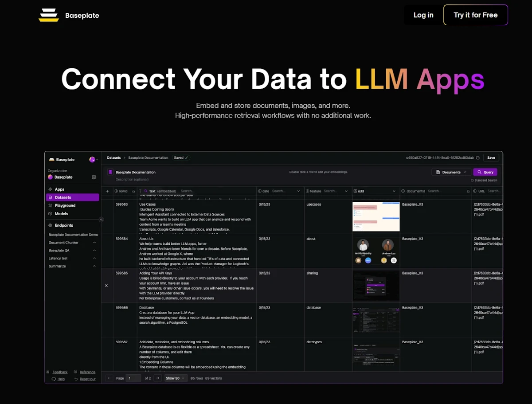Screen dimensions: 532x404
Task: Open the Show 50 rows dropdown
Action: [175, 378]
